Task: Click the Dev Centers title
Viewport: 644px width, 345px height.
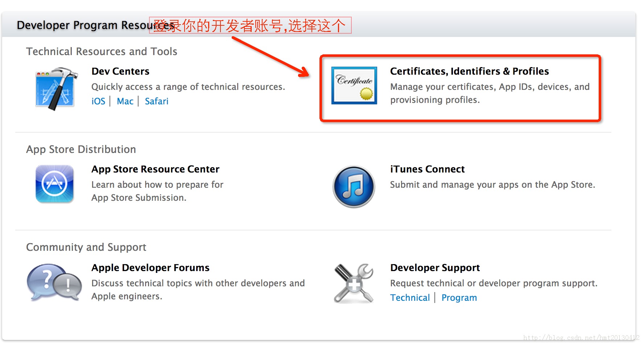Action: click(120, 71)
